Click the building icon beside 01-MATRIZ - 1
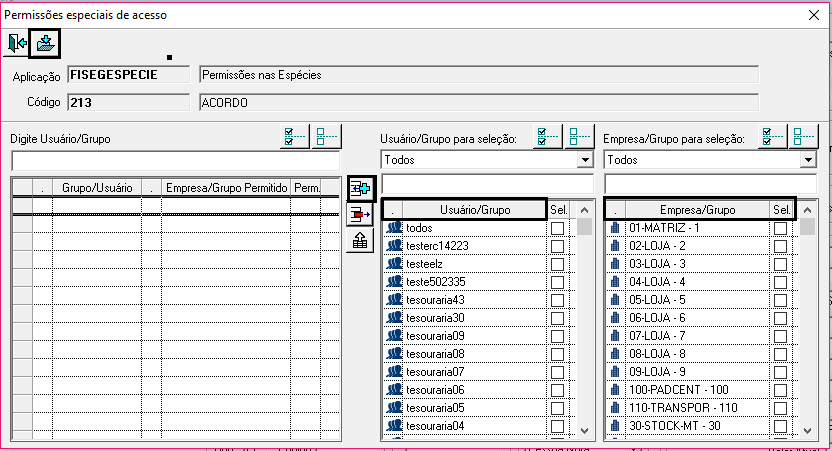 [x=616, y=228]
